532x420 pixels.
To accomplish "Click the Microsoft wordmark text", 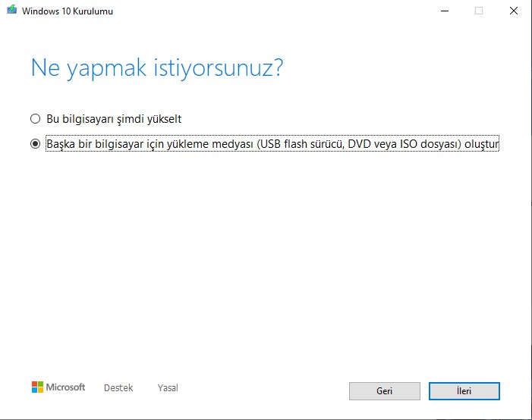I will [x=66, y=387].
